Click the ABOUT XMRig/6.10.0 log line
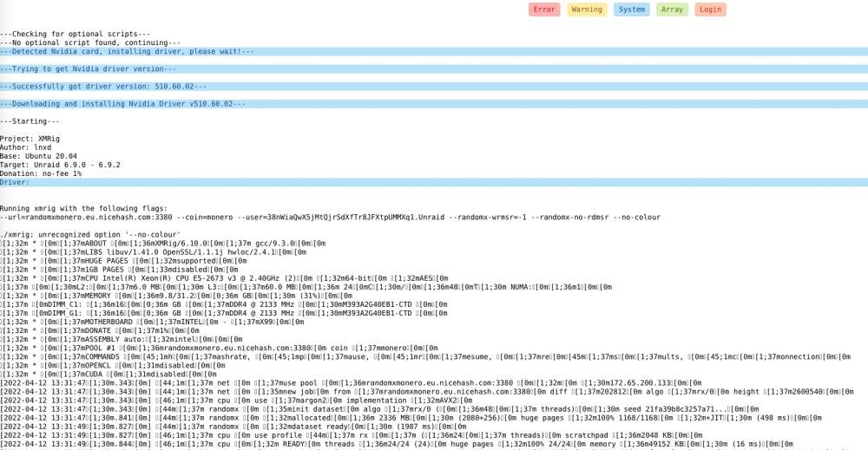The image size is (868, 450). [163, 244]
